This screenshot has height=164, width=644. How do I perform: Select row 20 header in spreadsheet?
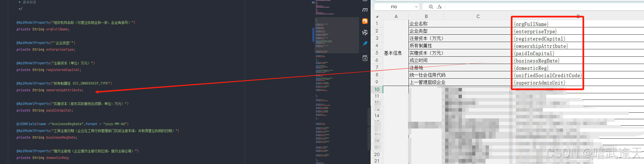click(x=377, y=154)
